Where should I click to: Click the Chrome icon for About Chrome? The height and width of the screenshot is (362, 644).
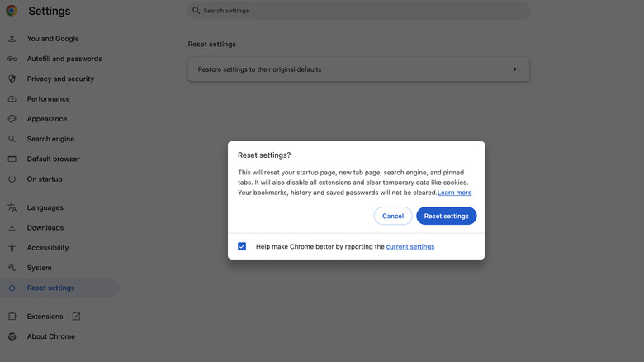(x=12, y=336)
